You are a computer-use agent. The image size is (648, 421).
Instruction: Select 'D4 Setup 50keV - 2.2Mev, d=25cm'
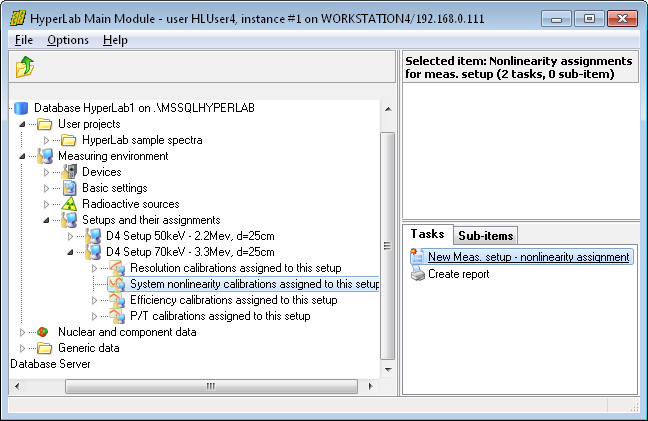tap(190, 236)
